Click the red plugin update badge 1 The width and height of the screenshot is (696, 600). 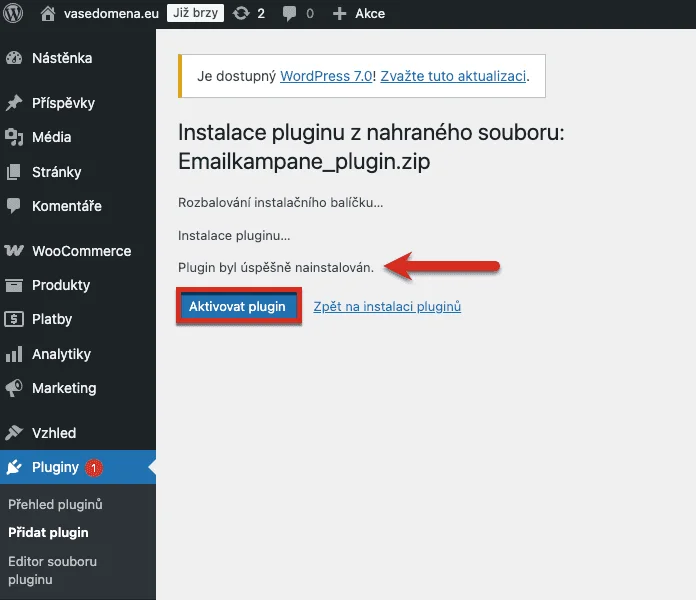94,468
